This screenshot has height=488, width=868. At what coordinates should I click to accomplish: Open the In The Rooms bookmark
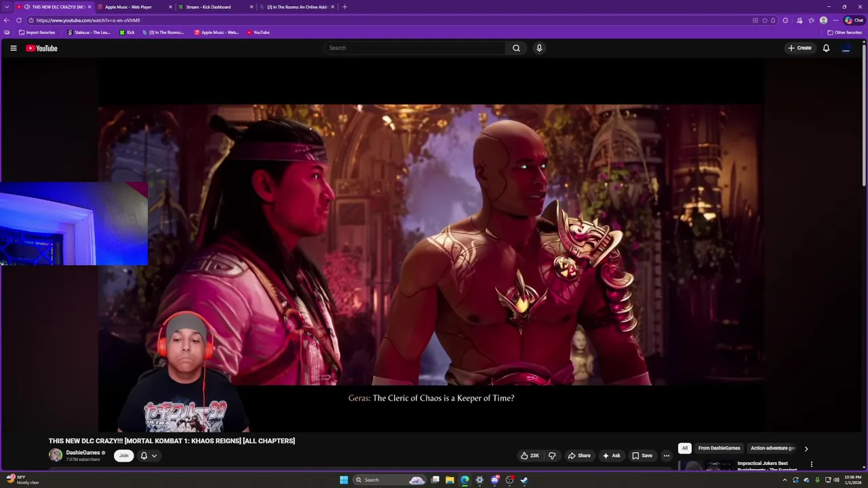pos(163,33)
